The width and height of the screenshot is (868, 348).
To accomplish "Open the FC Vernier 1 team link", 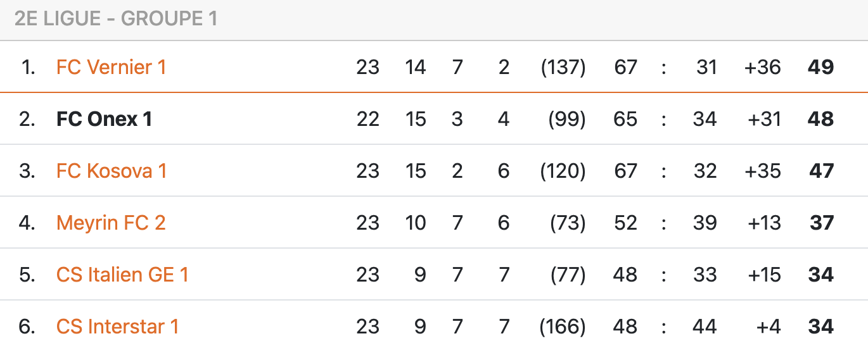I will [111, 67].
